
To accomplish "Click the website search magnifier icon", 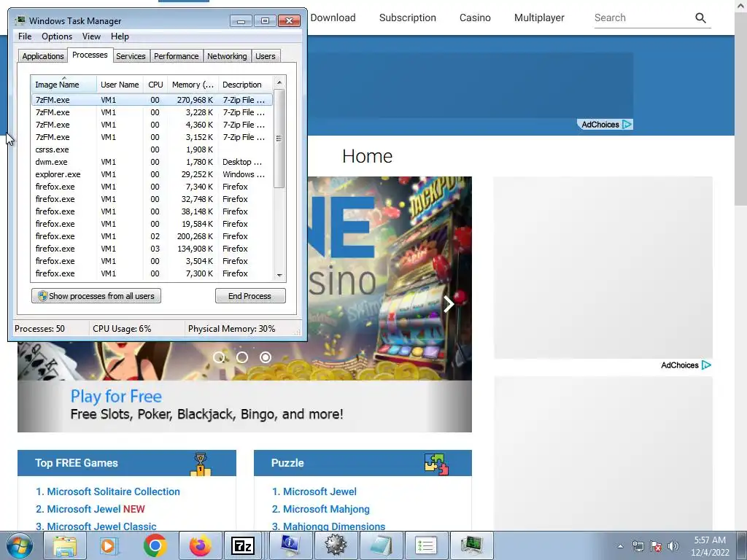I will 700,18.
